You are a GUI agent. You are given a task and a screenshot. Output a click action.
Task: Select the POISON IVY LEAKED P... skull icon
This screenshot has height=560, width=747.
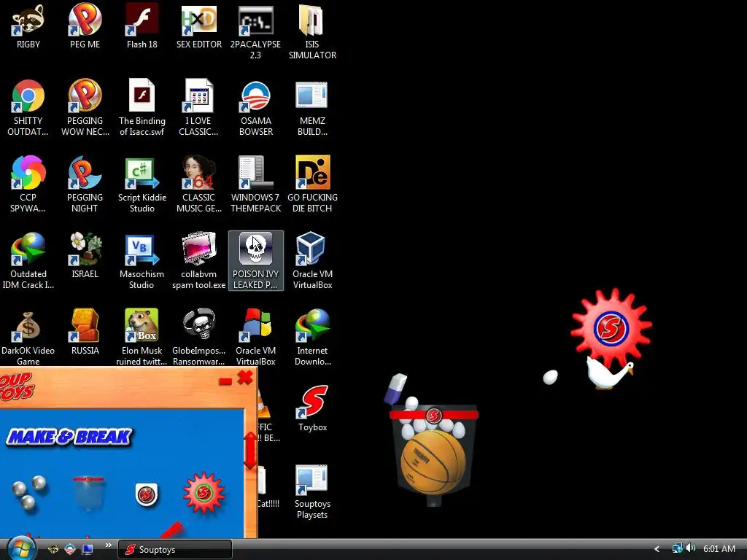pyautogui.click(x=256, y=260)
